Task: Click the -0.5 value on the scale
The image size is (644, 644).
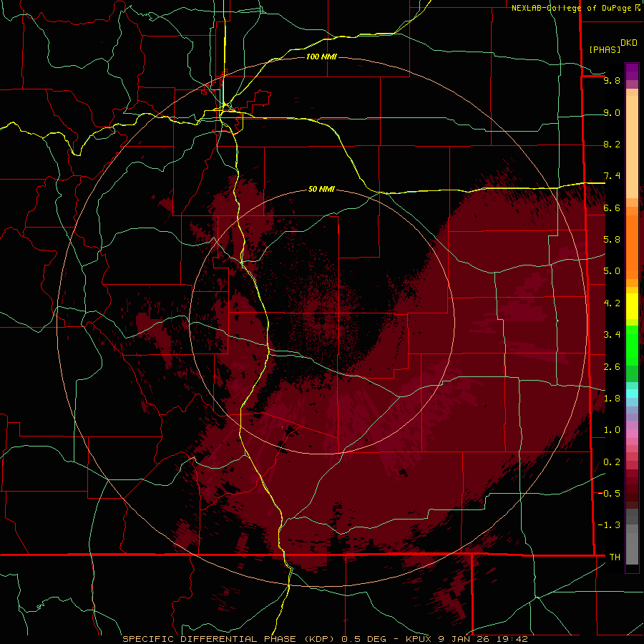Action: click(x=610, y=493)
